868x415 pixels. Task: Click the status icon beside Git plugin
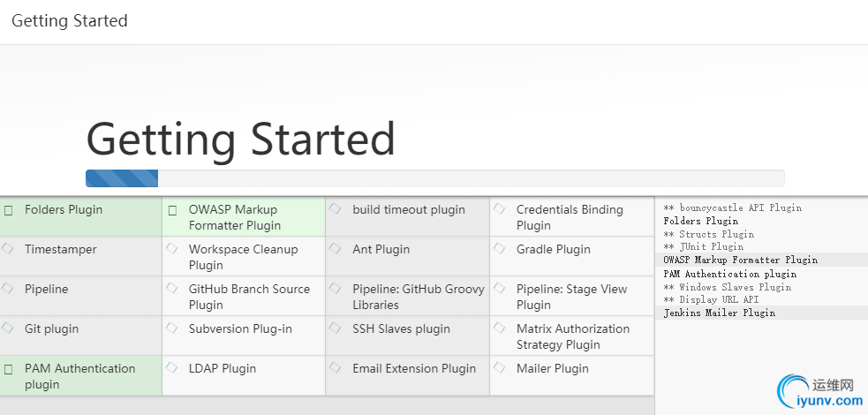[8, 328]
